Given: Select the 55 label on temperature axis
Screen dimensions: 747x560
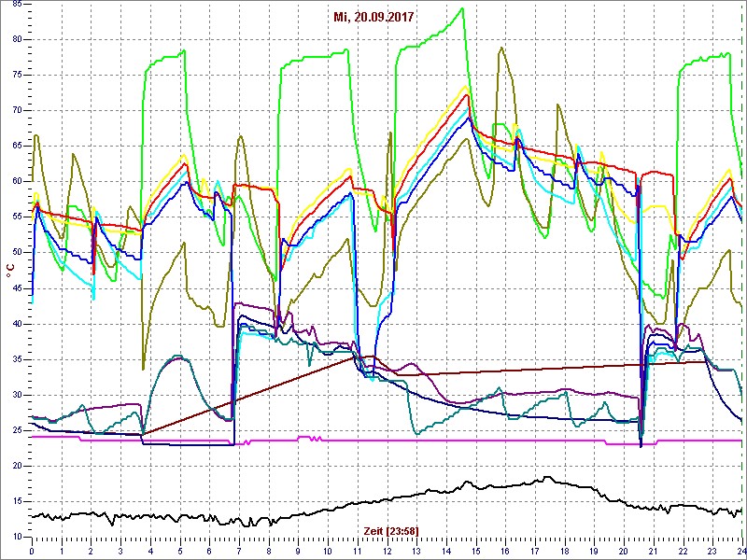Looking at the screenshot, I should (16, 217).
